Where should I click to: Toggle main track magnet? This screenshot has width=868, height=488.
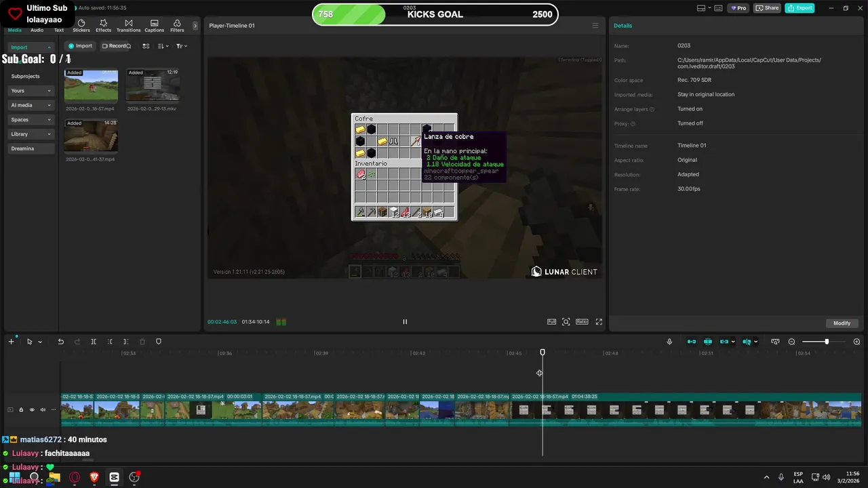click(692, 342)
